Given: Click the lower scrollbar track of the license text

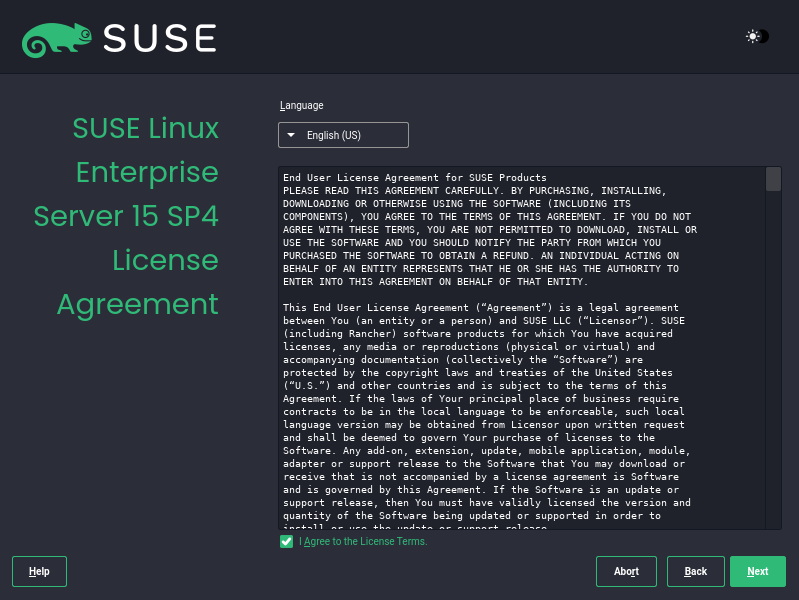Looking at the screenshot, I should coord(773,360).
